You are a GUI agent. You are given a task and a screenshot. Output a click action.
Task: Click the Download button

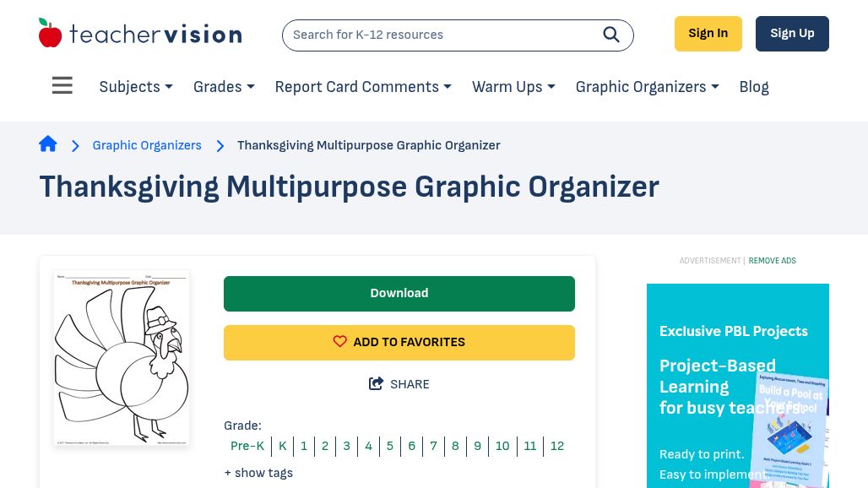pyautogui.click(x=399, y=293)
